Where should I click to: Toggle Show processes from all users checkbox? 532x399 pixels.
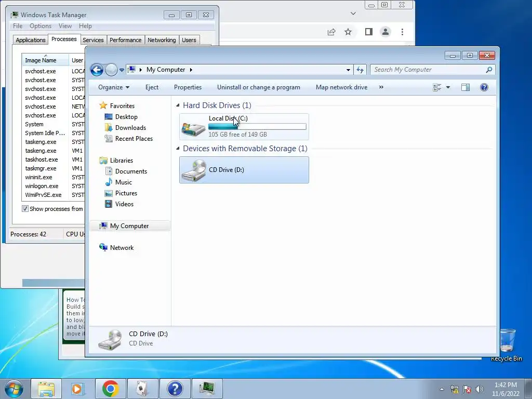coord(25,209)
